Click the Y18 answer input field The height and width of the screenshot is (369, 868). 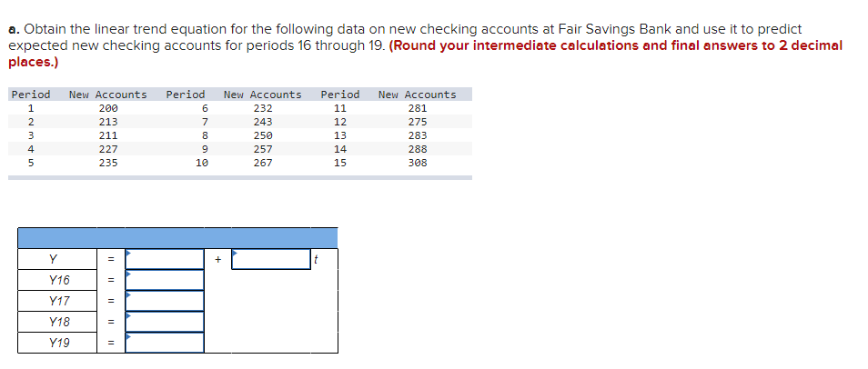[165, 322]
